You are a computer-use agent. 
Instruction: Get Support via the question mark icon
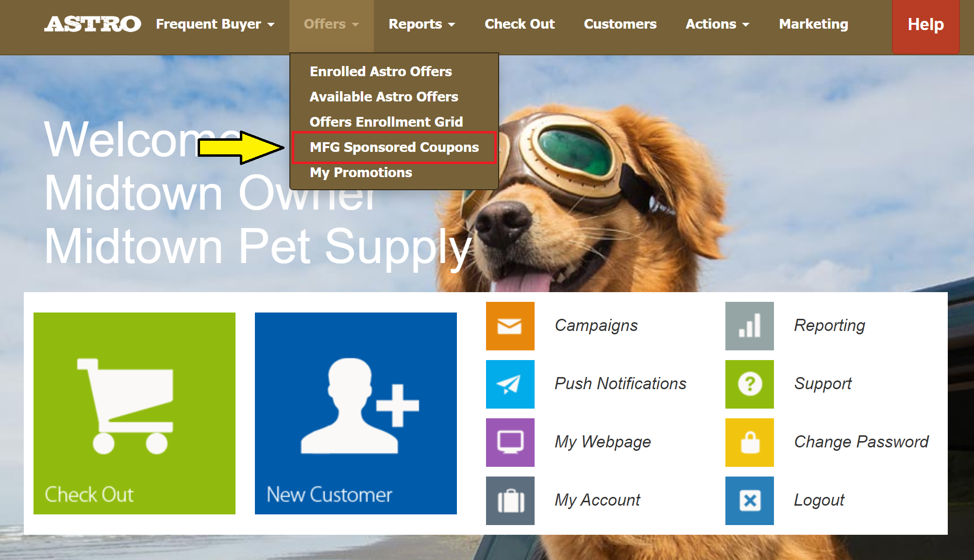coord(749,384)
